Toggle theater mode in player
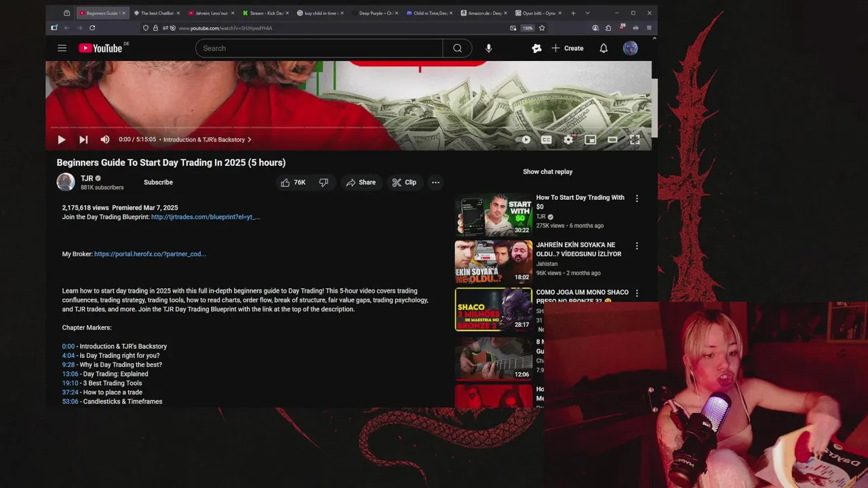868x488 pixels. click(x=612, y=140)
